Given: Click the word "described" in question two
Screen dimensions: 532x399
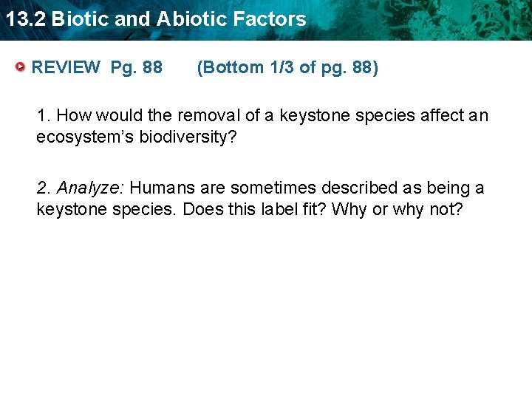Looking at the screenshot, I should (359, 188).
